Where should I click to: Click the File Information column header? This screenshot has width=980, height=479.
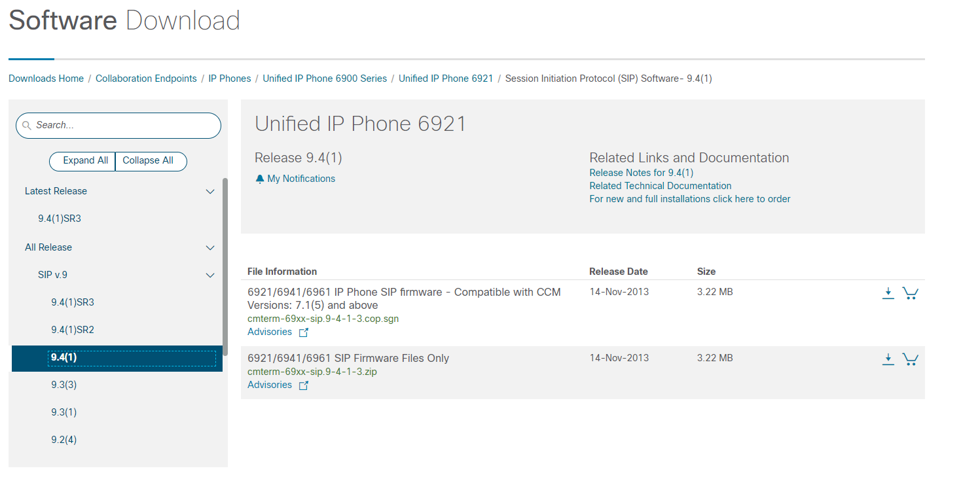(x=282, y=272)
